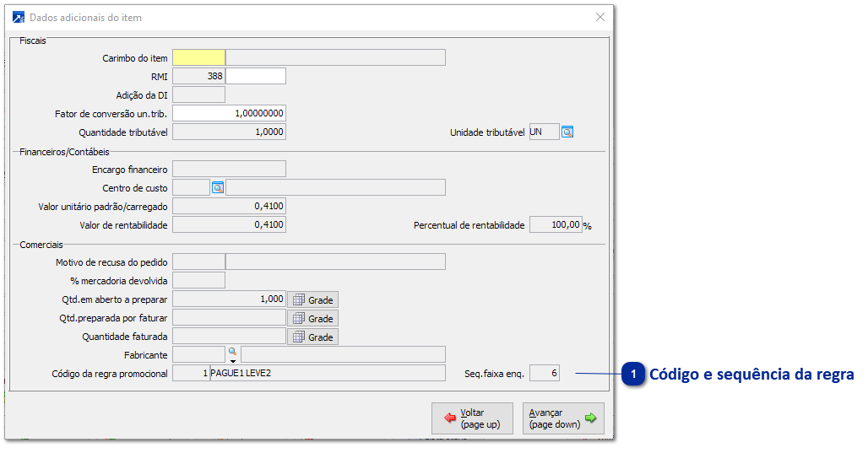Click the Valor unitário padrão/carregado field
The image size is (868, 453).
pyautogui.click(x=229, y=207)
